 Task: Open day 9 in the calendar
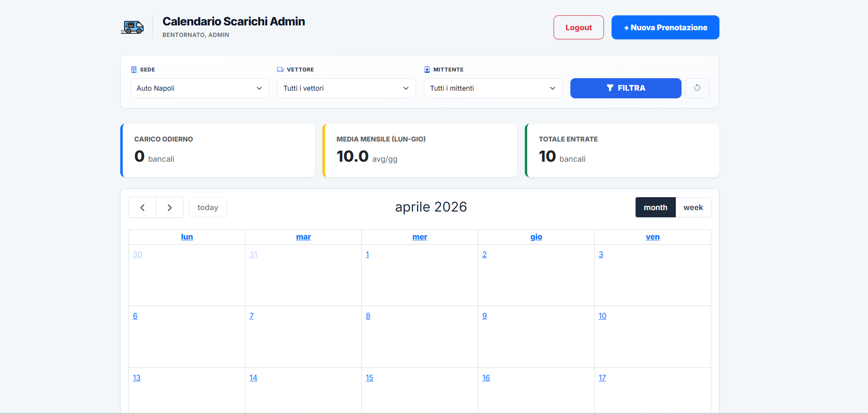point(485,316)
